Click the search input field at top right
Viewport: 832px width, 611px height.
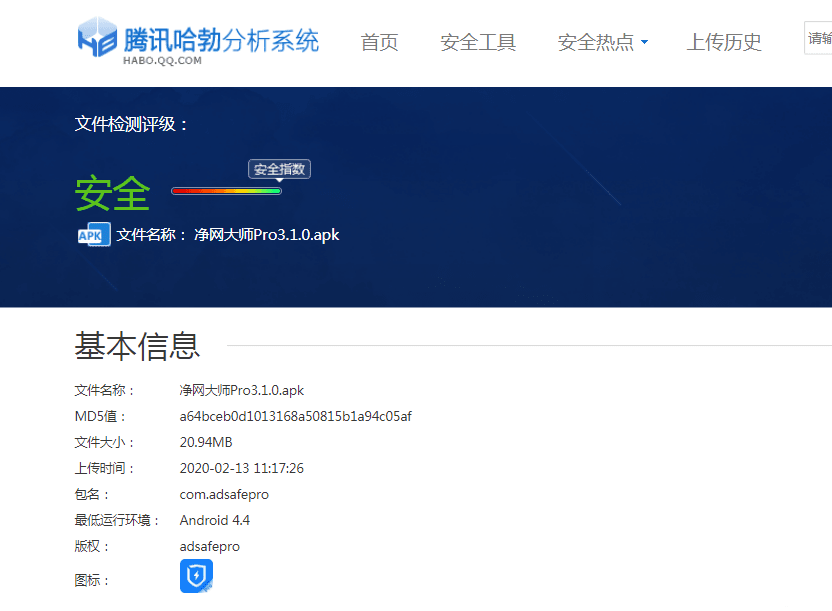(818, 38)
